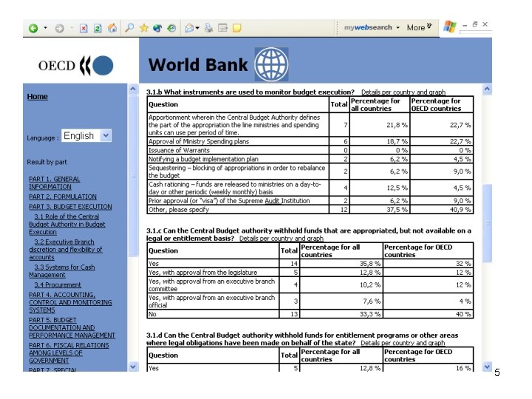The width and height of the screenshot is (532, 399).
Task: Select 'Approval of Ministry Spending plans' row
Action: [310, 141]
